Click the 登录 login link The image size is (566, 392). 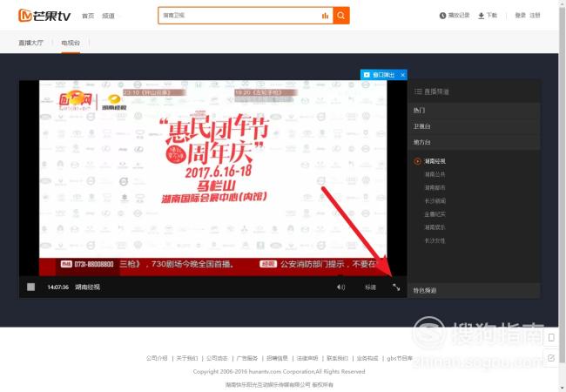point(520,15)
